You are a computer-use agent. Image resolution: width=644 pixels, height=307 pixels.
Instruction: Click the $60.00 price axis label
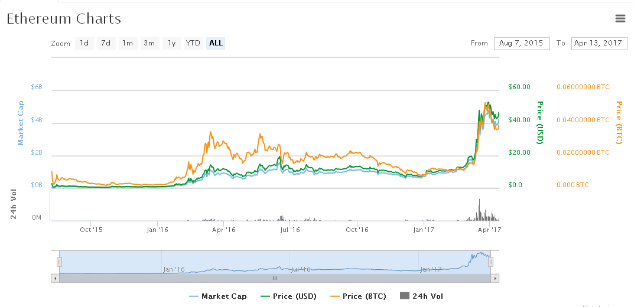pos(519,87)
